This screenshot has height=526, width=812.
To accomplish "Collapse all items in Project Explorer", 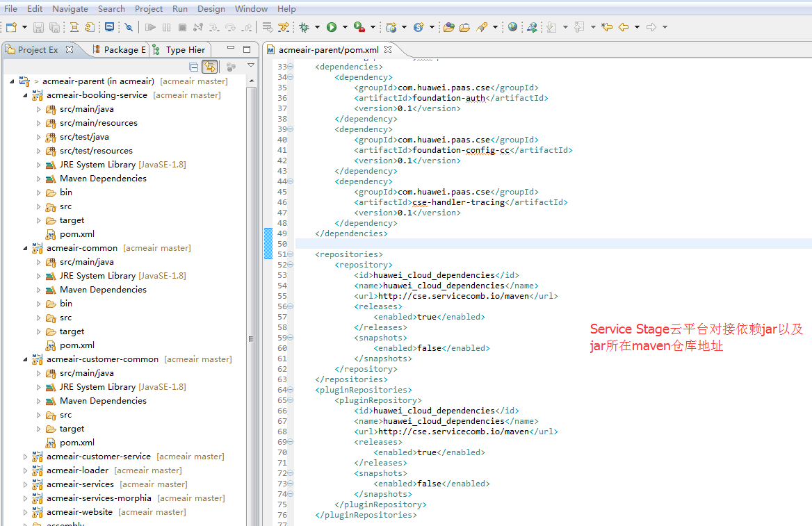I will coord(194,67).
